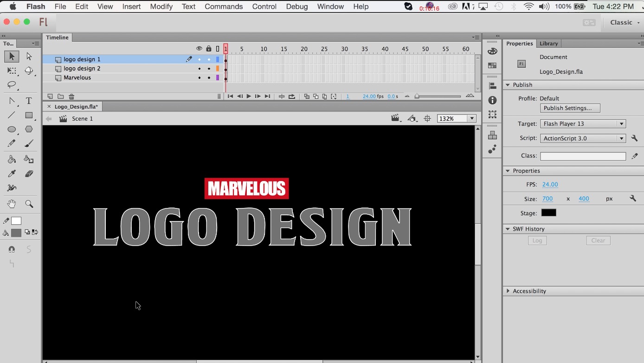Click the Publish Settings button
This screenshot has width=644, height=363.
tap(570, 108)
